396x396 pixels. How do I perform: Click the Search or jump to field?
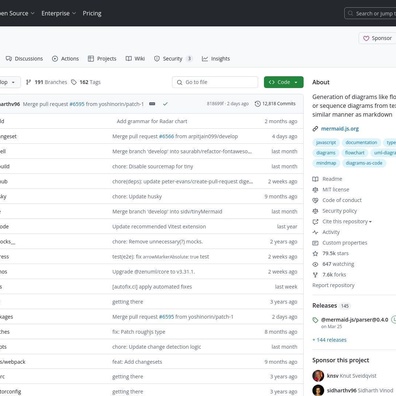[370, 13]
